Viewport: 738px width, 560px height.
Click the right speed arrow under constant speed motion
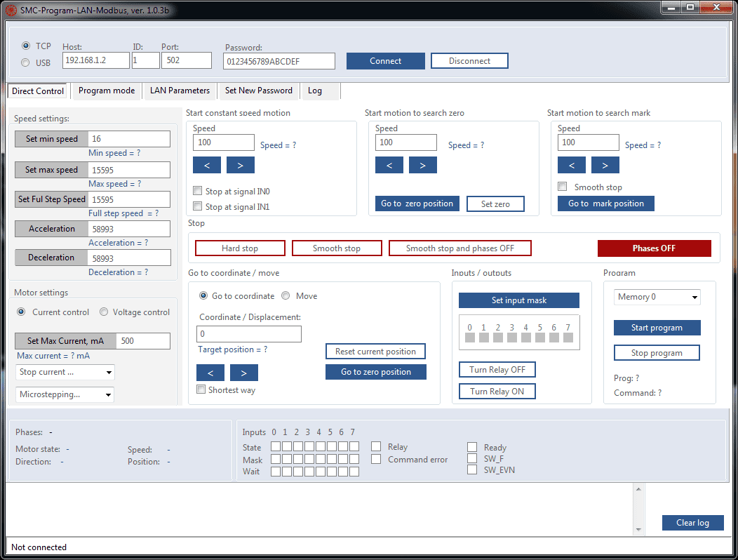240,164
